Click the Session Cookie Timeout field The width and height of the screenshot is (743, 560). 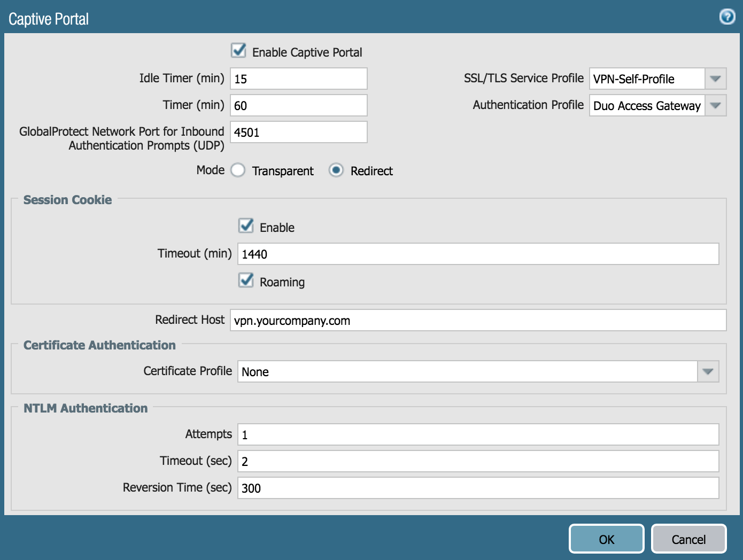[478, 254]
